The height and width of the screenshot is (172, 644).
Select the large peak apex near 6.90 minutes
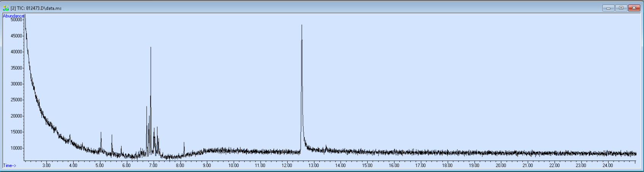(151, 48)
